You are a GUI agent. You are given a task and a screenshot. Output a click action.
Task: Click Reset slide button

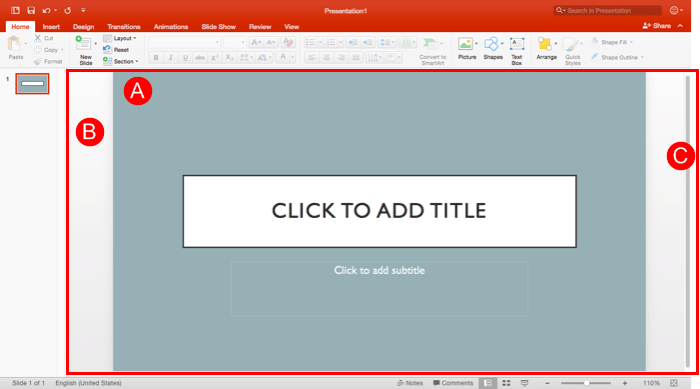[116, 50]
